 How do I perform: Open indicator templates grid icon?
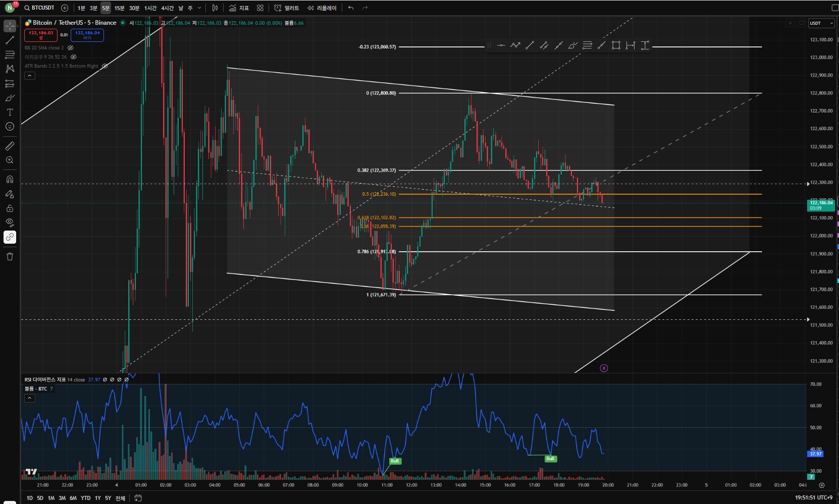tap(260, 8)
